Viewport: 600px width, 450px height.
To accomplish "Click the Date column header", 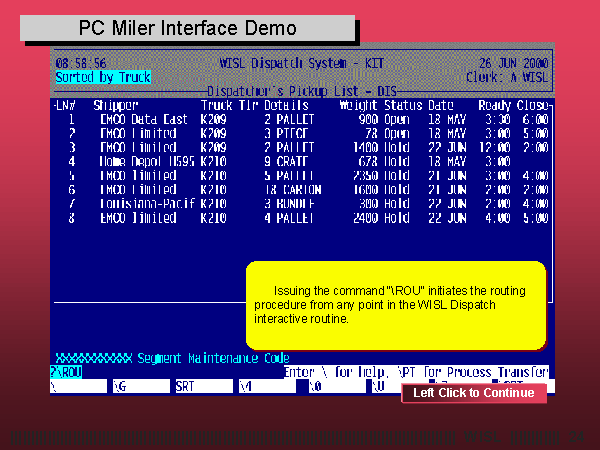I will (x=441, y=105).
